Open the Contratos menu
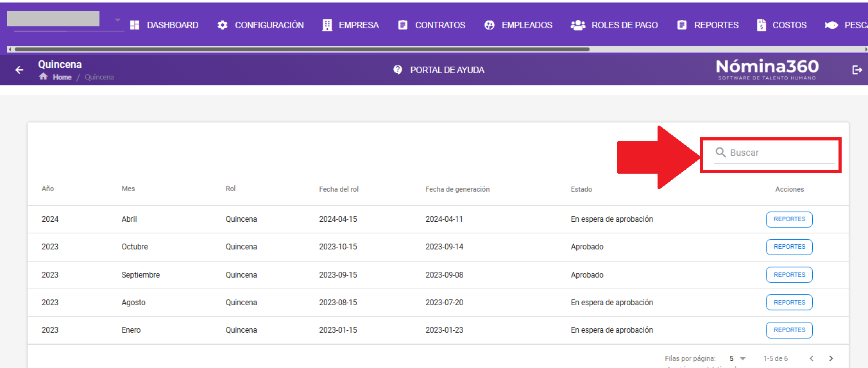The height and width of the screenshot is (368, 868). (431, 25)
